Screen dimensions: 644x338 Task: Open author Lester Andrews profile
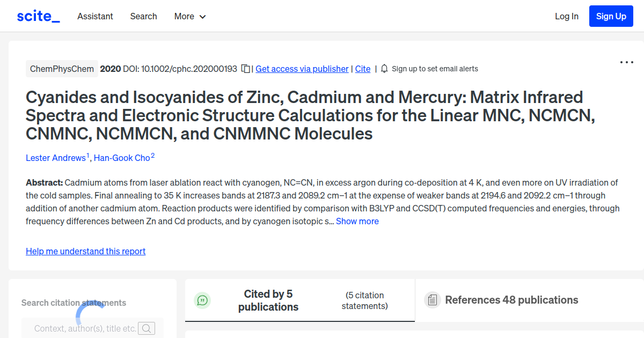(x=56, y=158)
